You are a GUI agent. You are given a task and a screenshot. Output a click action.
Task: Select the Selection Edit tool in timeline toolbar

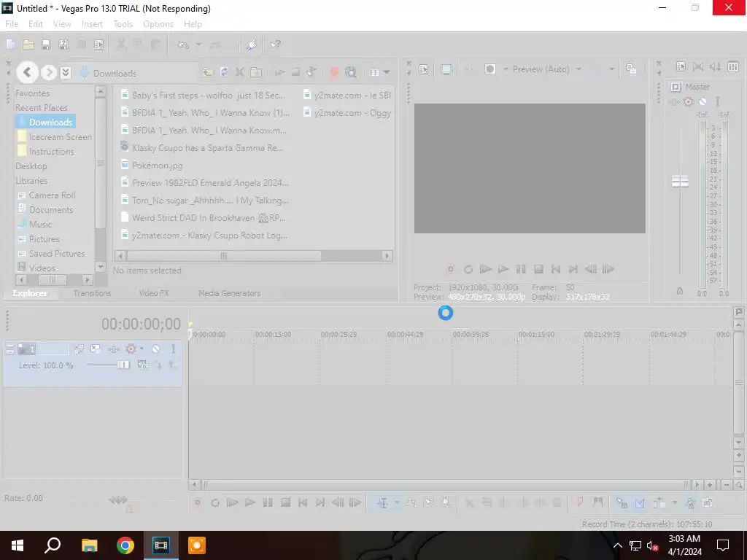tap(428, 503)
